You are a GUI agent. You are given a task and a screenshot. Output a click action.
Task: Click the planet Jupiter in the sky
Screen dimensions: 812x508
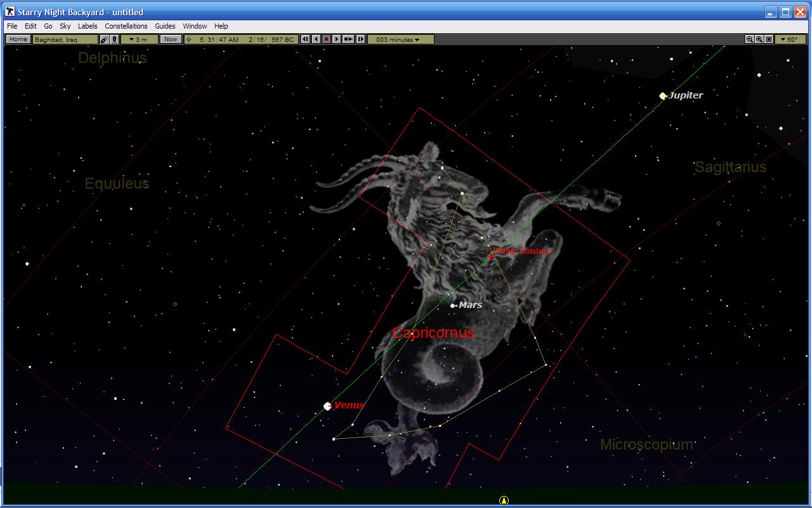click(x=663, y=96)
